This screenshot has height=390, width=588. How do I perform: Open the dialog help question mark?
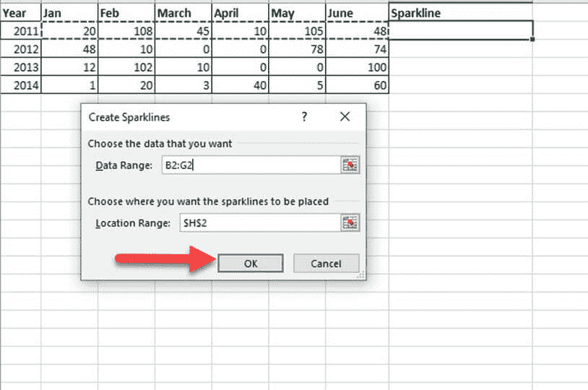[x=304, y=116]
